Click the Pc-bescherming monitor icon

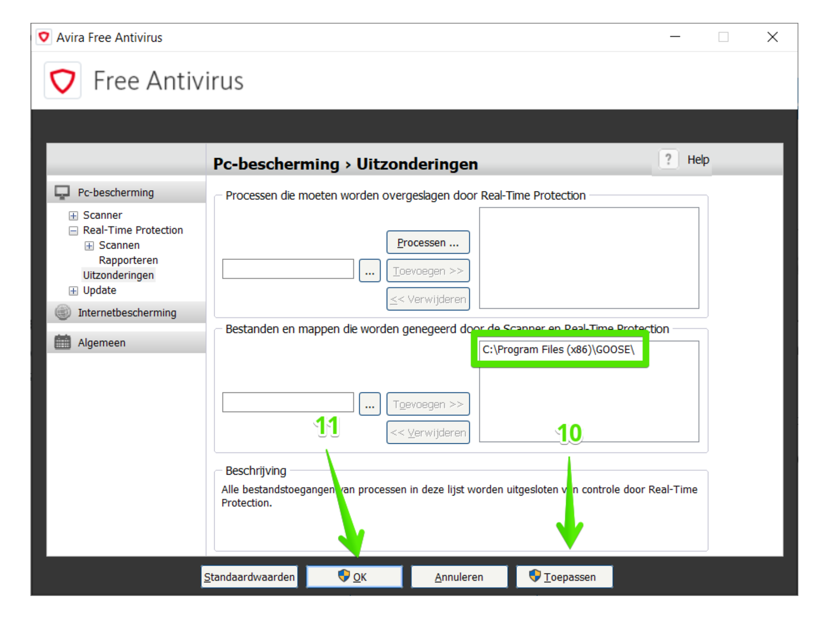pos(62,192)
